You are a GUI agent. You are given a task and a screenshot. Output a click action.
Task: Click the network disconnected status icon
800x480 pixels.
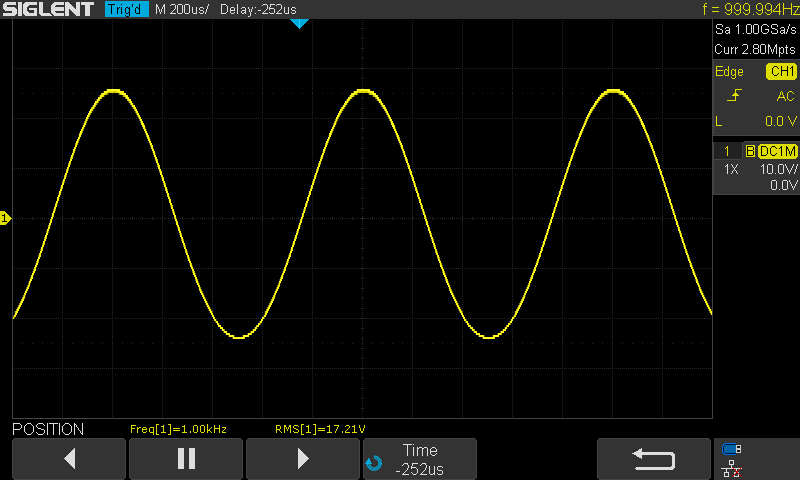click(732, 469)
